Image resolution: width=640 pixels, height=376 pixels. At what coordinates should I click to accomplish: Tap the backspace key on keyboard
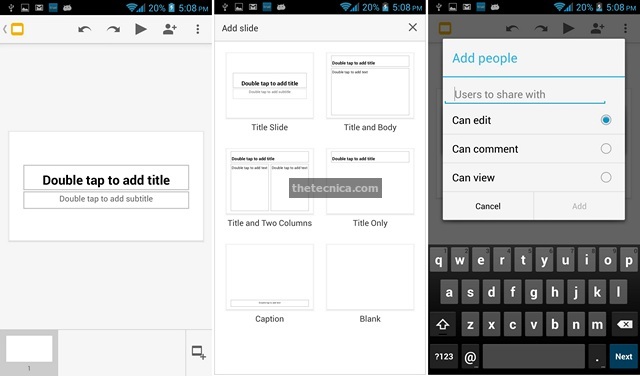click(x=624, y=325)
